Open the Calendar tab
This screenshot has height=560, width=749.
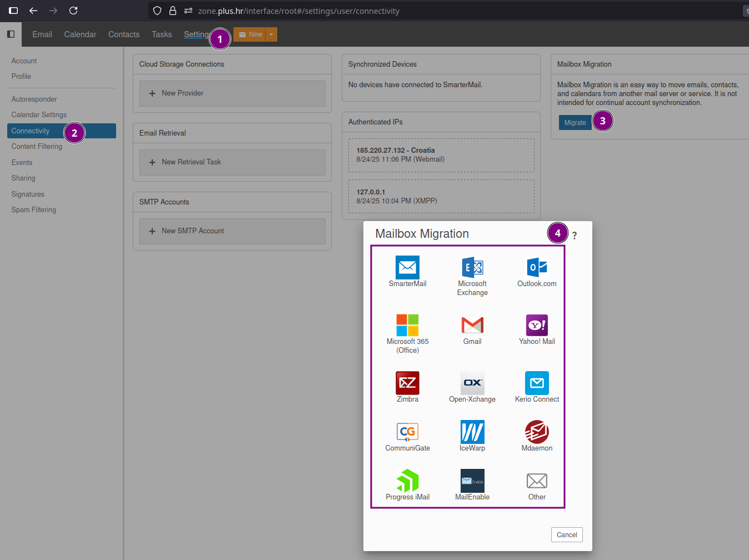point(80,34)
